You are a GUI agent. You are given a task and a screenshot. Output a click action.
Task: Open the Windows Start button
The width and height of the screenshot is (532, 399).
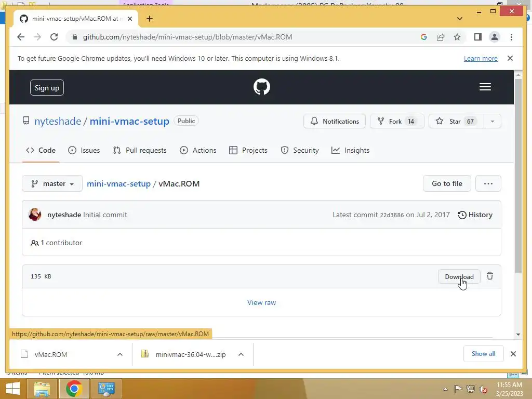pos(13,389)
